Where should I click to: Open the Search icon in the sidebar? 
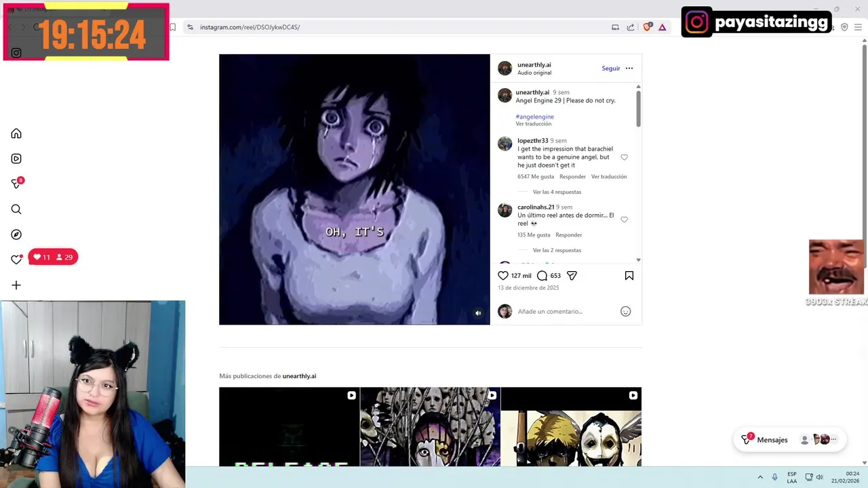[16, 209]
